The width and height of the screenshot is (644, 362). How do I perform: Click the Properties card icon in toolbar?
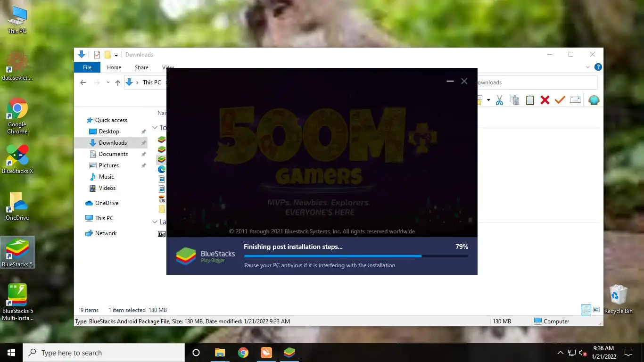(575, 100)
